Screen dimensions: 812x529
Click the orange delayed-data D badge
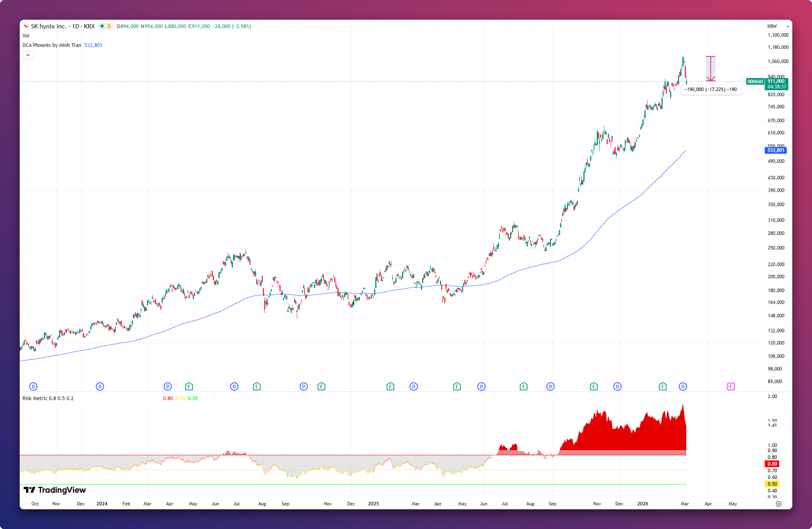(x=109, y=26)
